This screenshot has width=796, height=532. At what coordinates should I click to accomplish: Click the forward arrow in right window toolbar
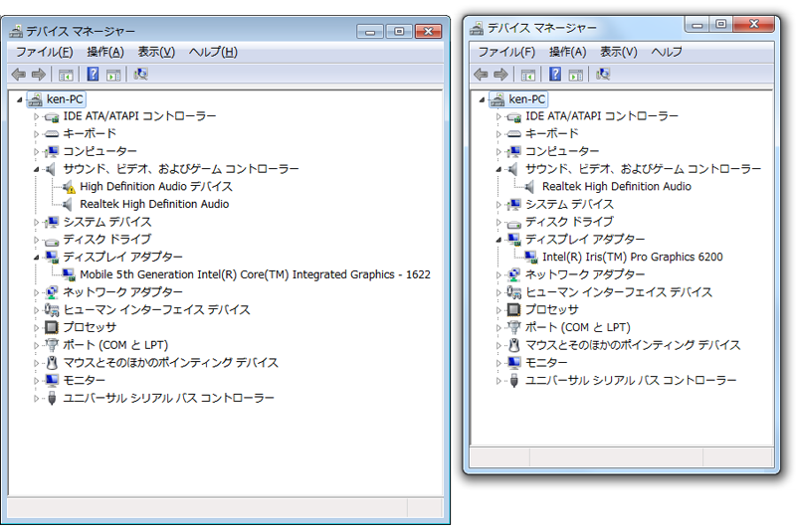click(x=500, y=75)
